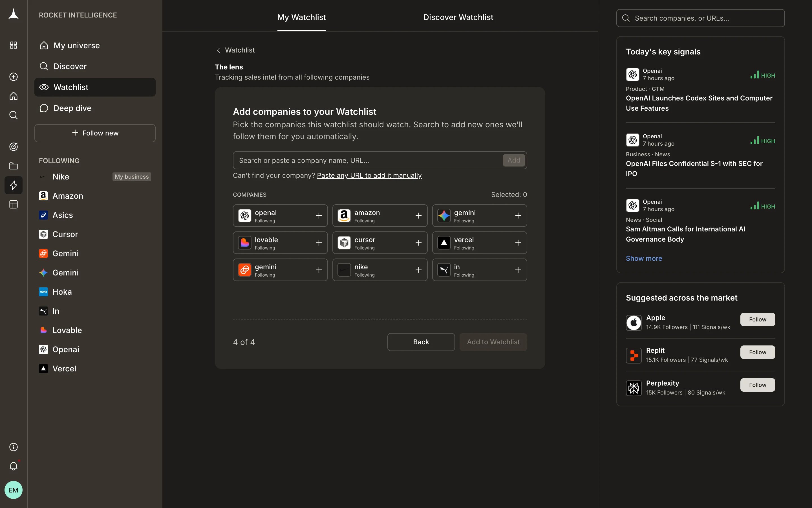Image resolution: width=812 pixels, height=508 pixels.
Task: Click the Apple logo in suggestions
Action: 634,323
